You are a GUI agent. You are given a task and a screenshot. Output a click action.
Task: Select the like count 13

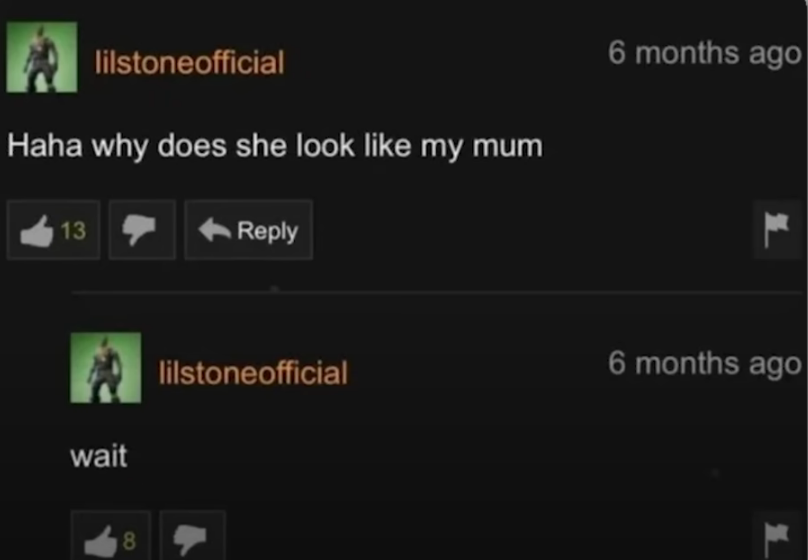coord(73,230)
